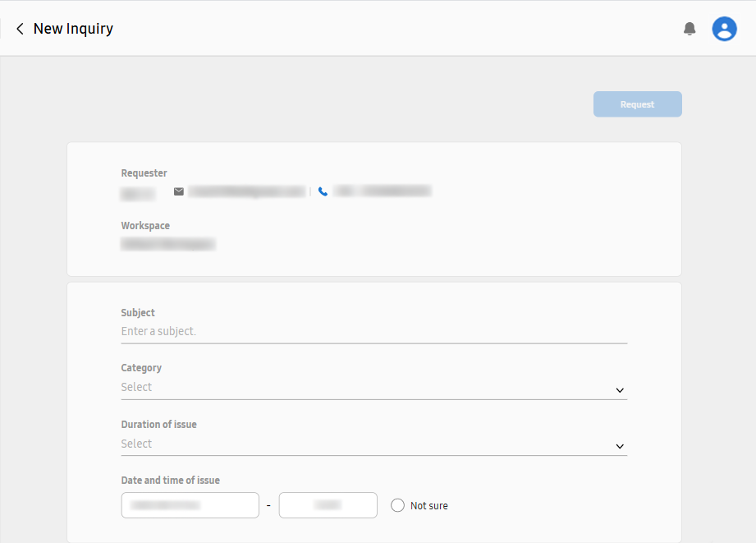The height and width of the screenshot is (543, 756).
Task: Click the blue phone icon in Requester row
Action: [x=323, y=191]
